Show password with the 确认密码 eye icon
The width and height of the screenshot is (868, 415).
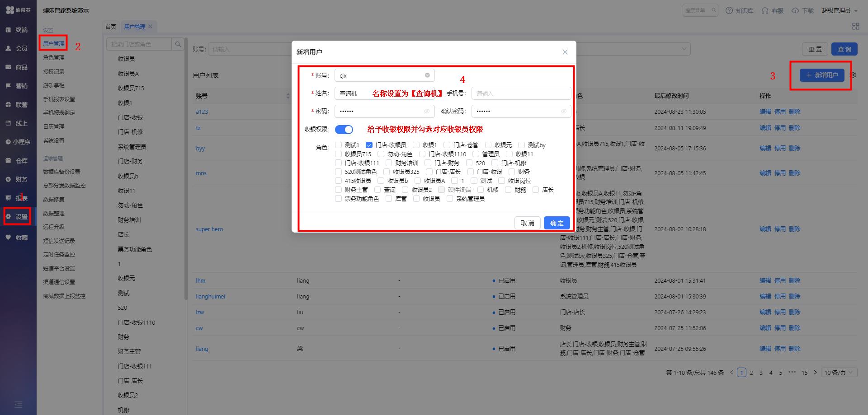coord(564,111)
